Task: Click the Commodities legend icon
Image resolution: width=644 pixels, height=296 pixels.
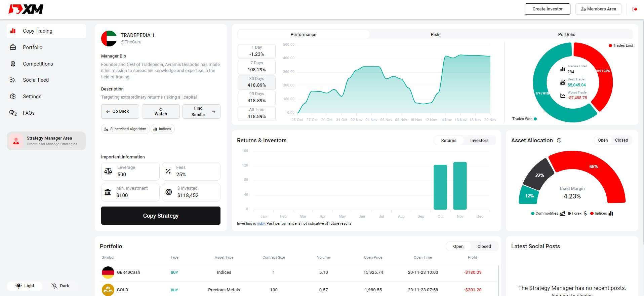Action: coord(562,213)
